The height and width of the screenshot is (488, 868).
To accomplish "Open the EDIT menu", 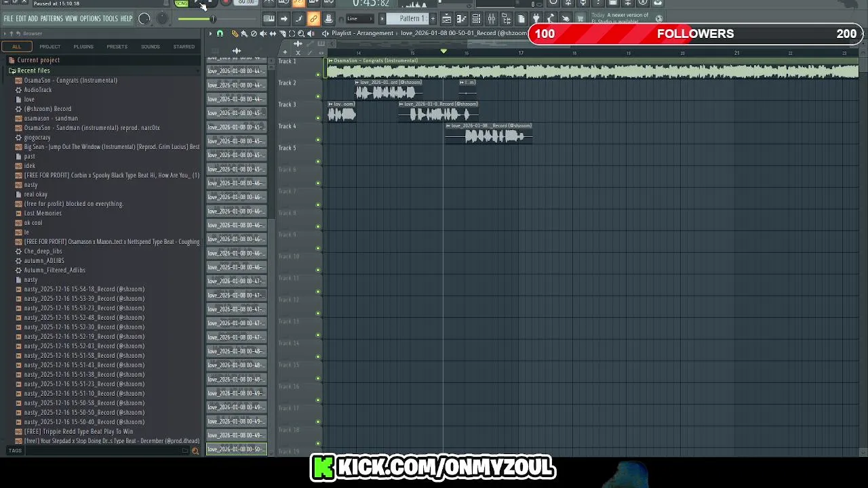I will (21, 18).
